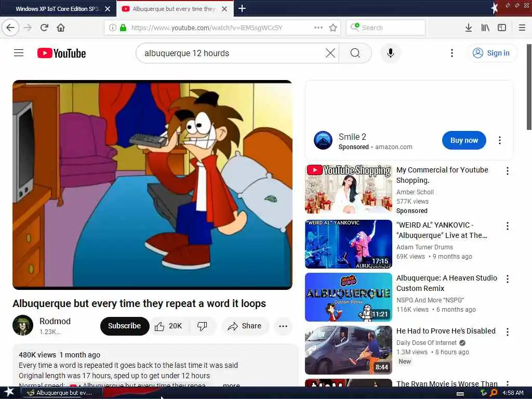
Task: Open He Had to Prove He's Disabled thumbnail
Action: coord(349,350)
